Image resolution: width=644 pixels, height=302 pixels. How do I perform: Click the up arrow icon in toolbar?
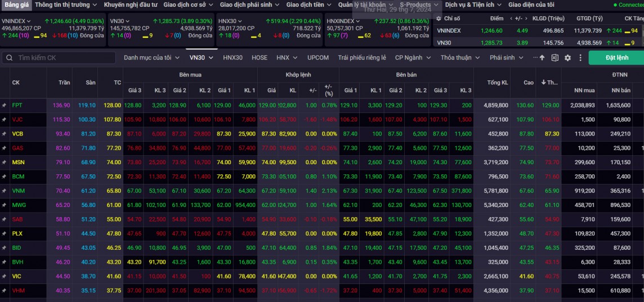pos(542,58)
